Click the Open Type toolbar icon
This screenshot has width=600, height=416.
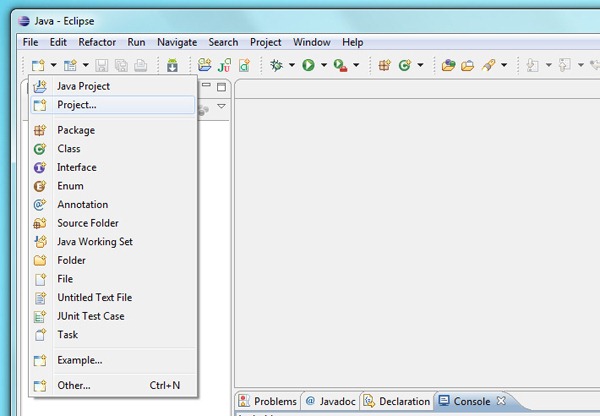point(448,65)
